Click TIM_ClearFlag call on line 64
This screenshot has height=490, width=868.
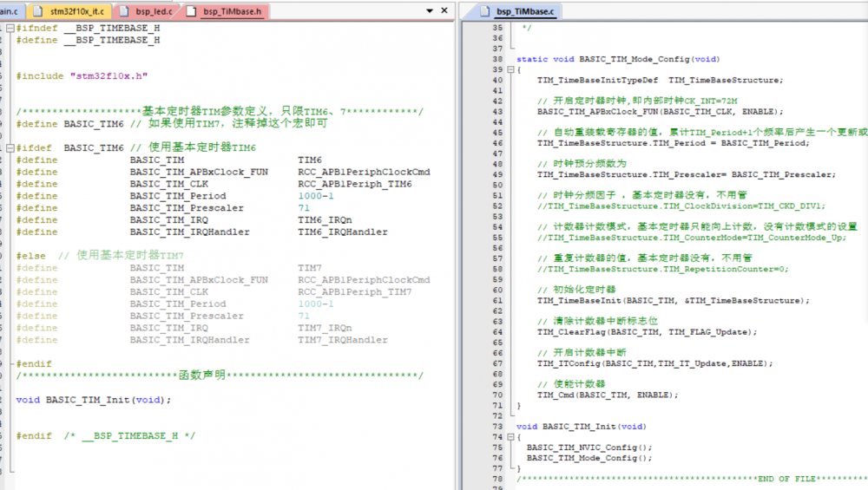[x=648, y=332]
